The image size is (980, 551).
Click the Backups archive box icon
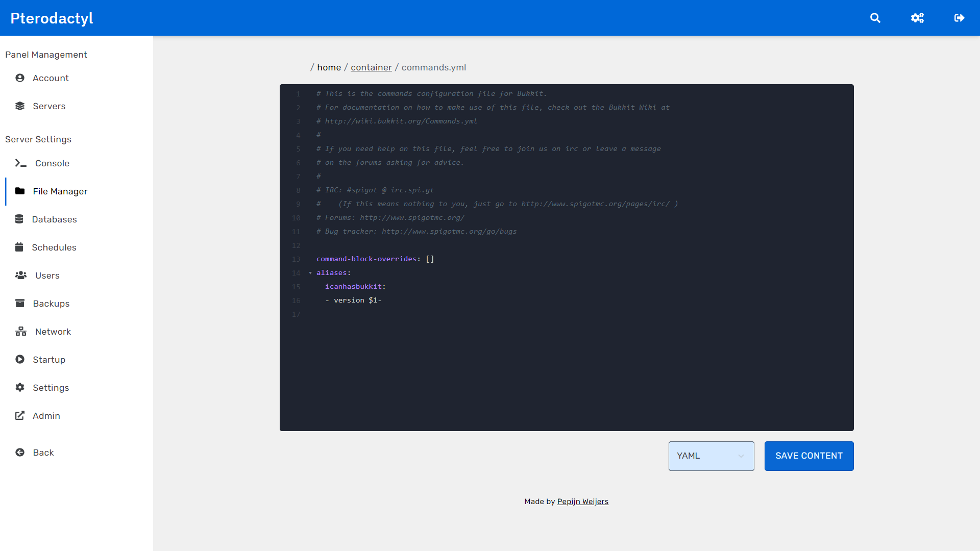coord(20,304)
